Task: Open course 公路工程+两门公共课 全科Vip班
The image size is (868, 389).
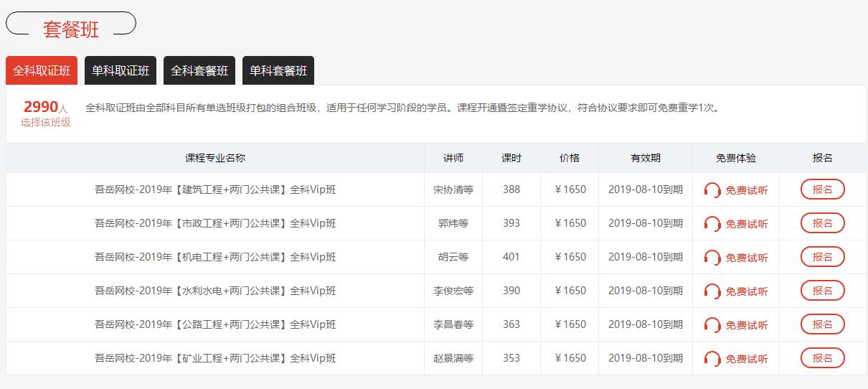Action: pos(215,324)
